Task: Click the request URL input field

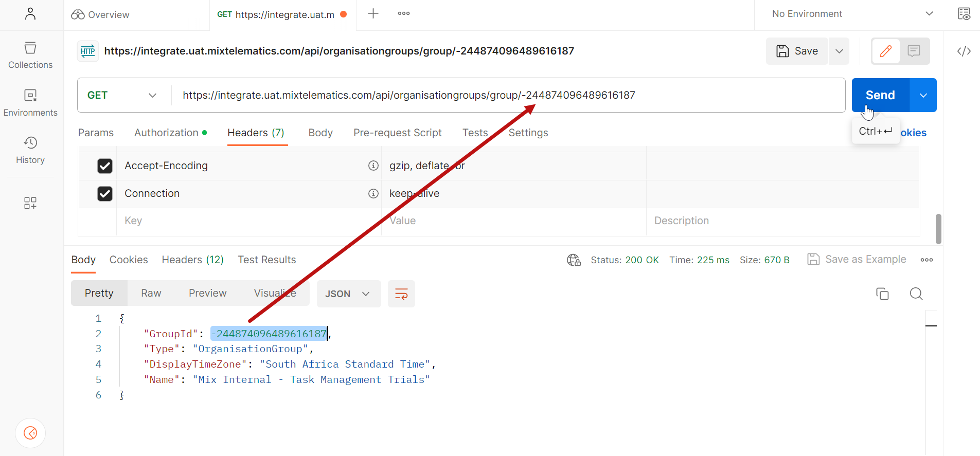Action: (x=508, y=95)
